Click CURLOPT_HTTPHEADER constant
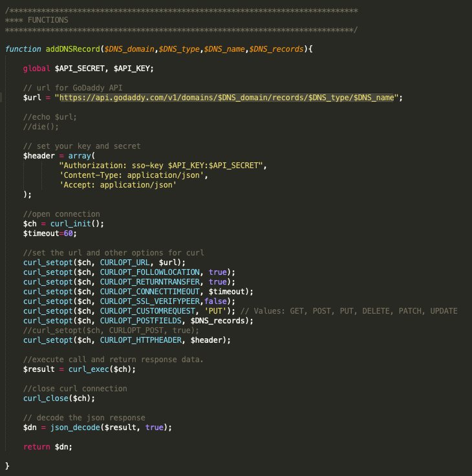Image resolution: width=472 pixels, height=476 pixels. pos(141,340)
